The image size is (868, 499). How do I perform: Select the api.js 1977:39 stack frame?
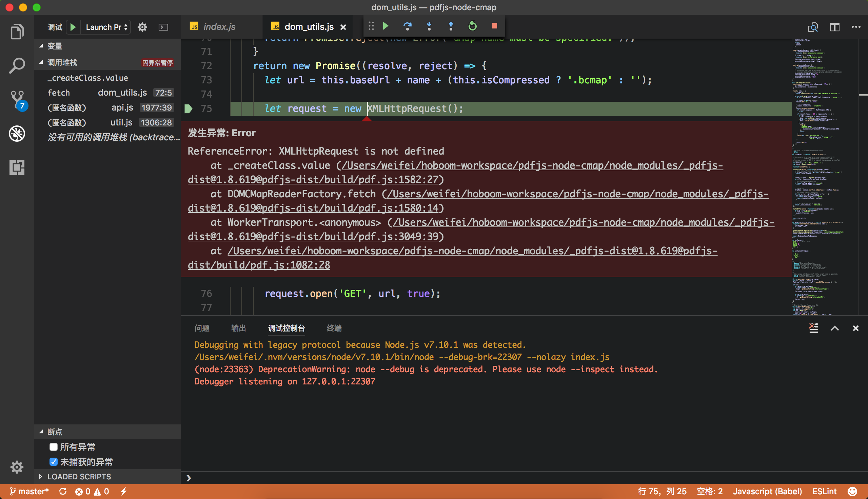107,107
